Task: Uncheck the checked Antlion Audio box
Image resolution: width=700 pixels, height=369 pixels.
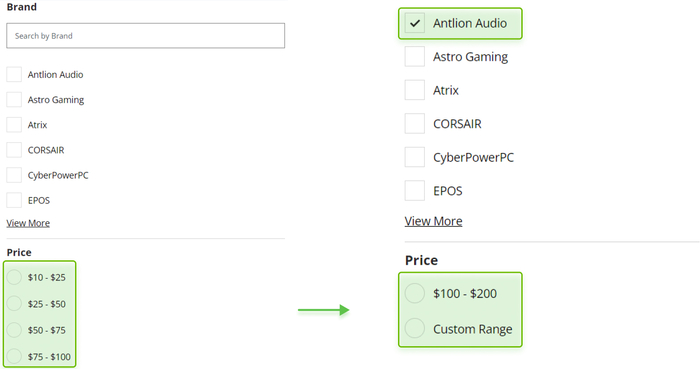Action: (x=415, y=23)
